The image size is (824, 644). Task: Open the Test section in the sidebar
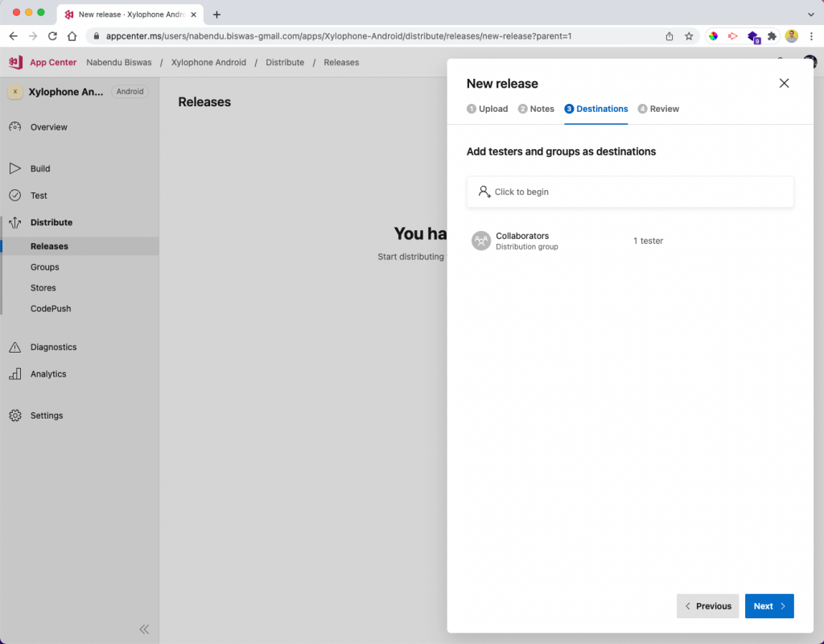(39, 195)
